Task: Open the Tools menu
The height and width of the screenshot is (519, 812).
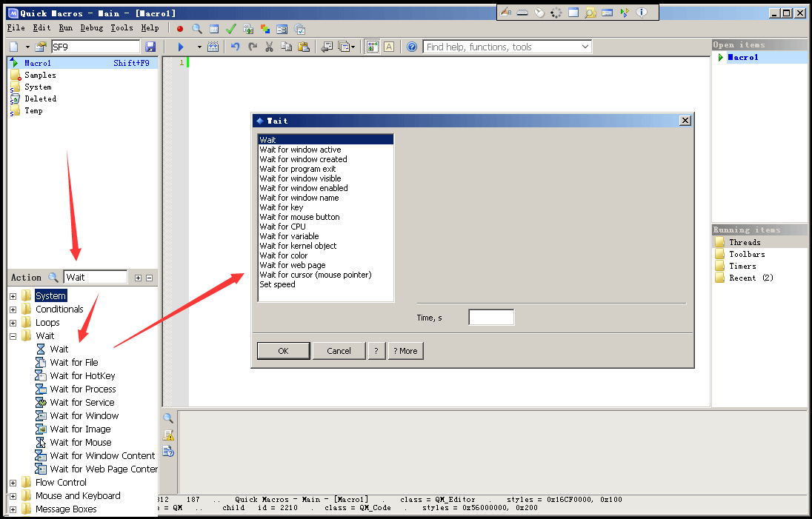Action: tap(122, 28)
